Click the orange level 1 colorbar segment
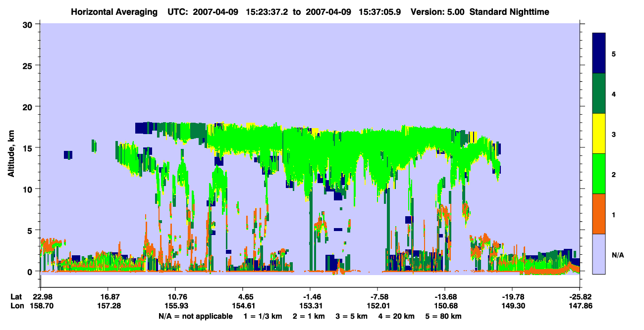This screenshot has width=644, height=330. pos(599,214)
